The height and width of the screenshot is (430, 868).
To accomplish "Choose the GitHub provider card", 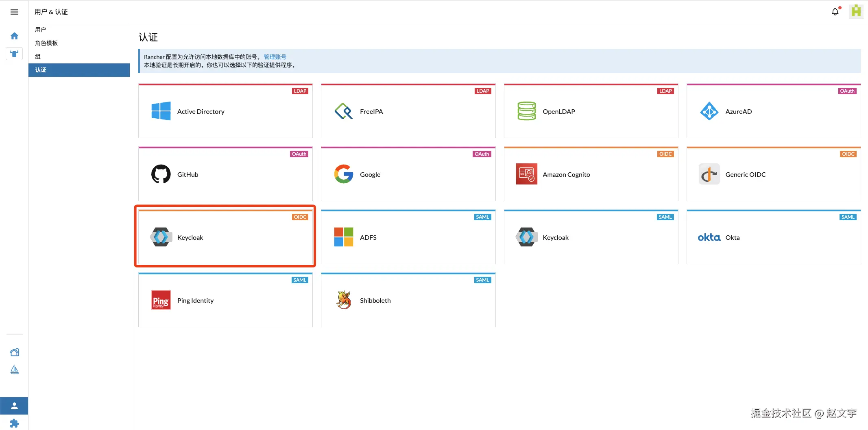I will tap(225, 174).
